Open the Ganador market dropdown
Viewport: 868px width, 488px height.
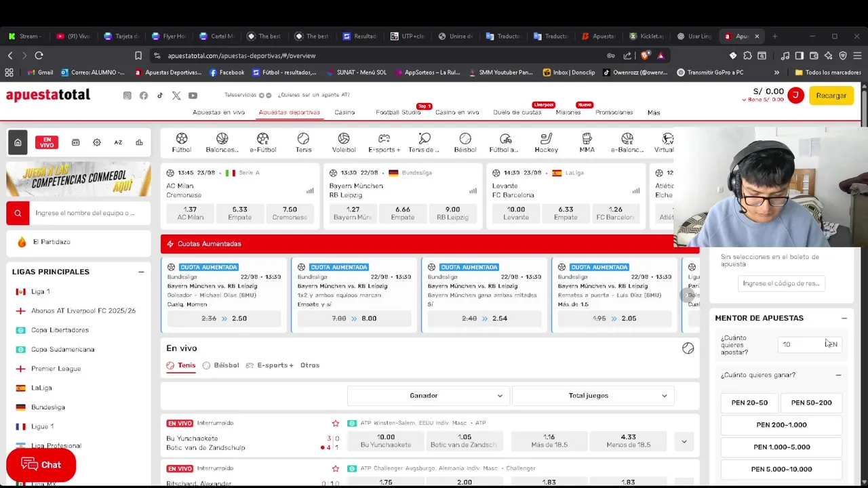[x=427, y=395]
